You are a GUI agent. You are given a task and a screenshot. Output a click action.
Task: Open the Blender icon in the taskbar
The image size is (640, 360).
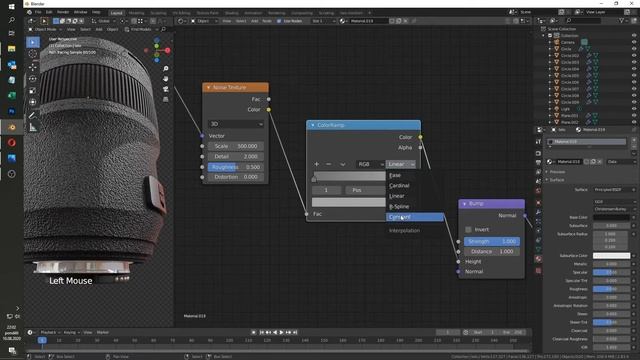(x=11, y=127)
